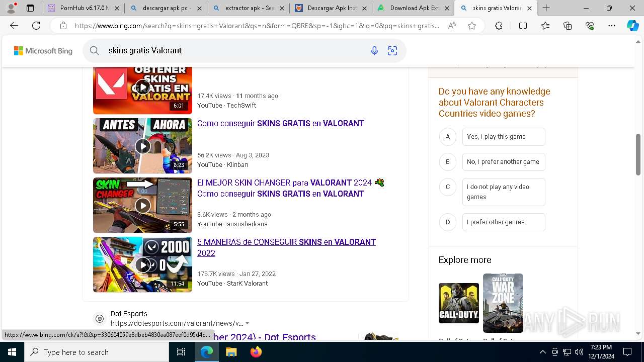Open notification center icon
Screen dimensions: 644x362
(x=627, y=352)
